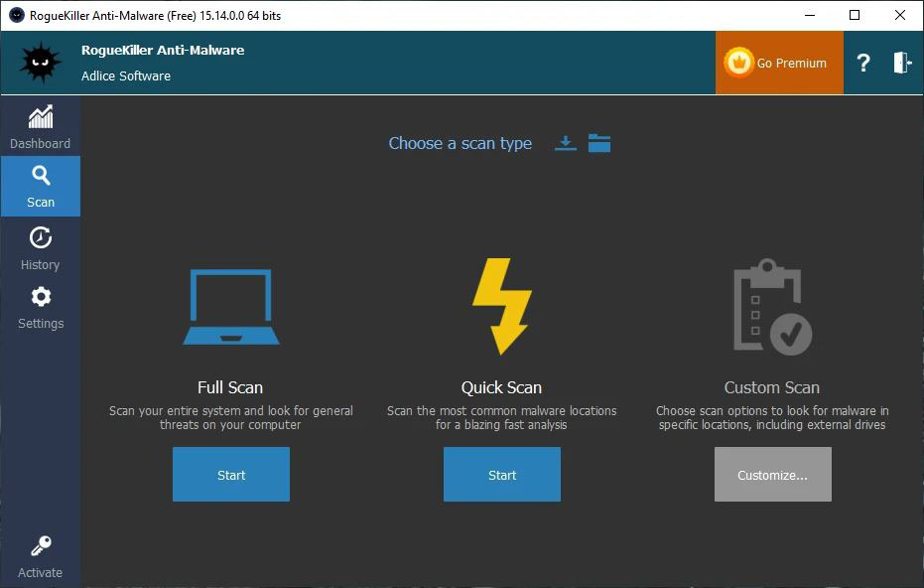
Task: Click the Customize... button for Custom Scan
Action: [772, 474]
